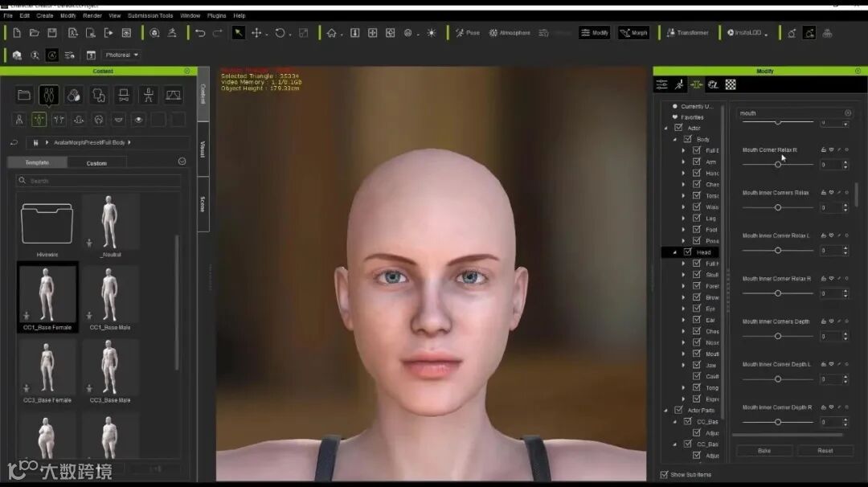Screen dimensions: 868x487
Task: Open the Create menu
Action: coord(45,15)
